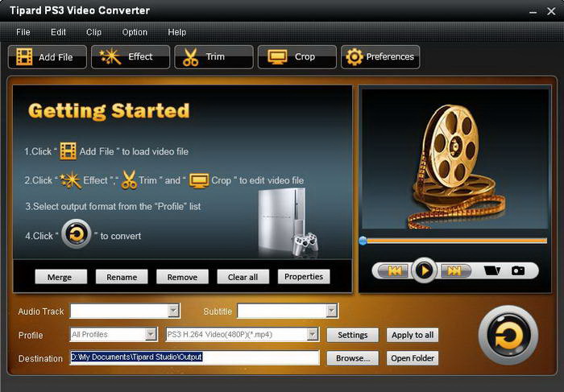Click the 'Select output format' instruction text
Image resolution: width=564 pixels, height=392 pixels.
pyautogui.click(x=113, y=207)
